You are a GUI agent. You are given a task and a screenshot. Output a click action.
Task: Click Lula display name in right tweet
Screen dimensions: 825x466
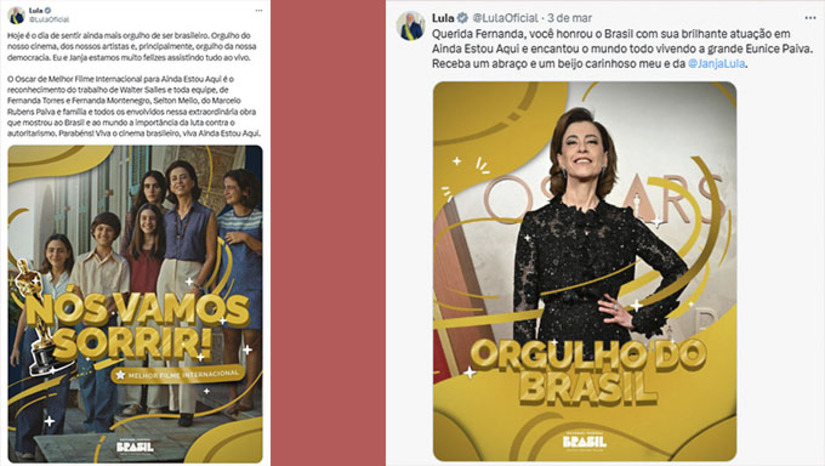(442, 18)
